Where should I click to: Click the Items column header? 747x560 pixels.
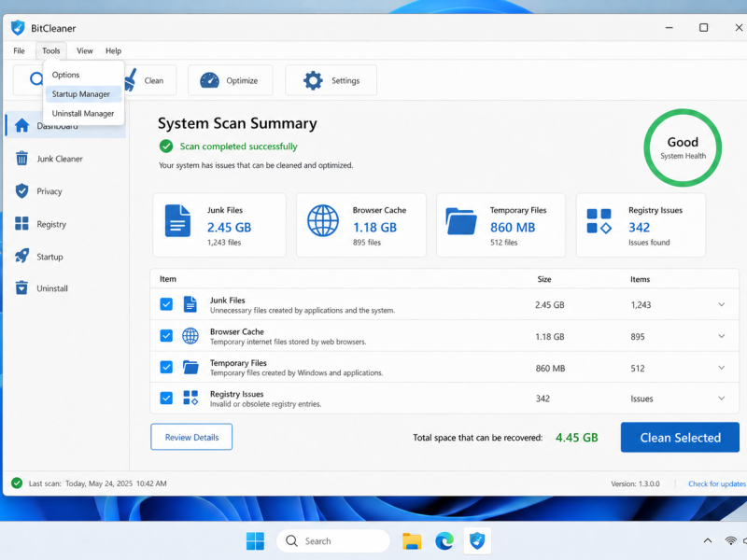click(x=640, y=279)
